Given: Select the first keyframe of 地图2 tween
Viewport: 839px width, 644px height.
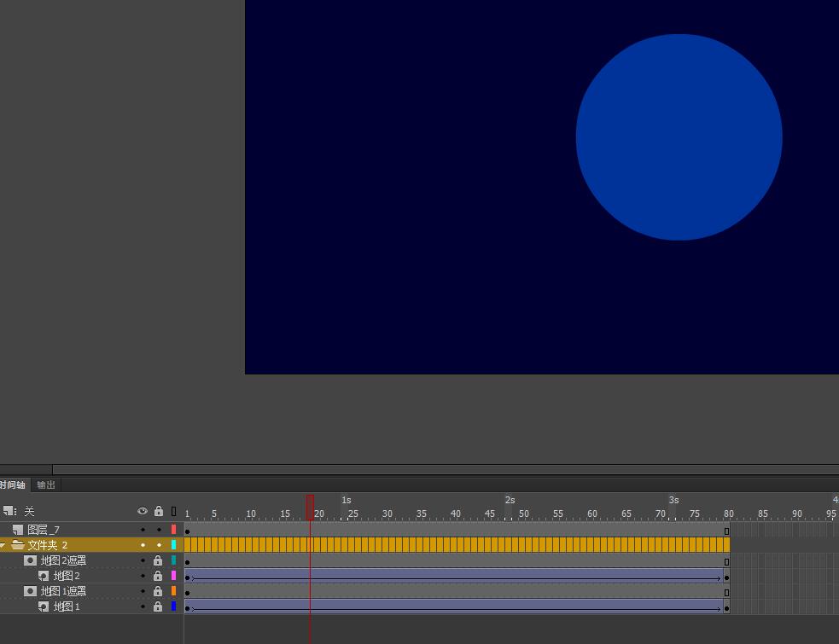Looking at the screenshot, I should [187, 577].
